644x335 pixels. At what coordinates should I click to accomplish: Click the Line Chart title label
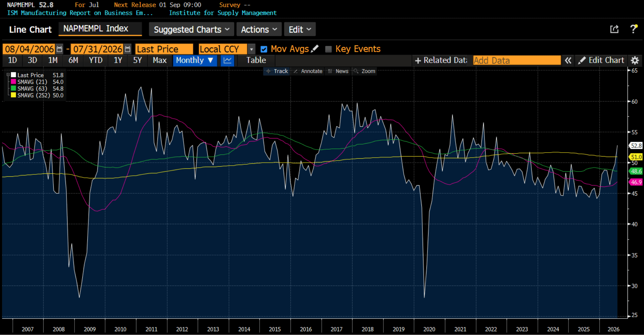pos(30,30)
